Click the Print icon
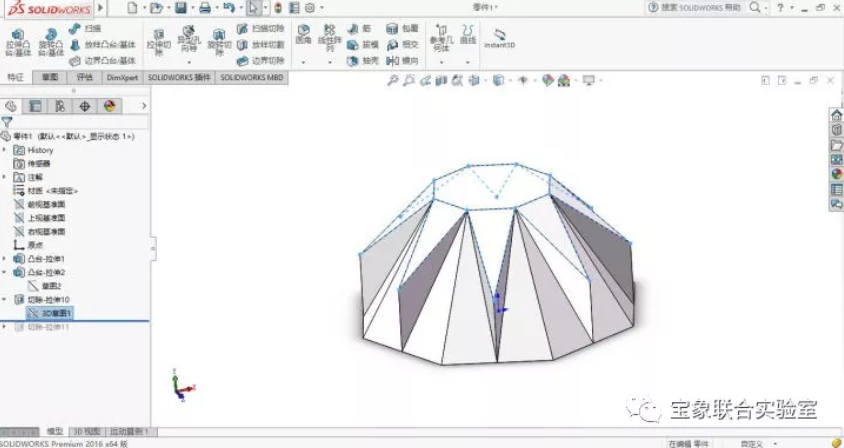Viewport: 844px width, 448px height. (x=205, y=8)
